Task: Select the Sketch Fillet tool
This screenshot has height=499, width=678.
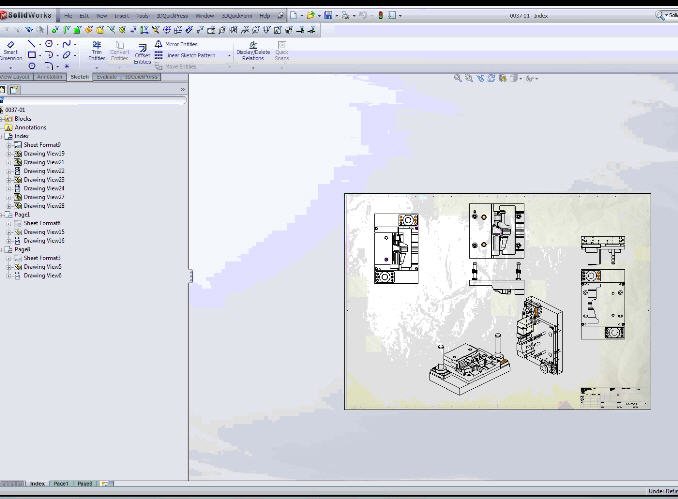Action: click(49, 66)
